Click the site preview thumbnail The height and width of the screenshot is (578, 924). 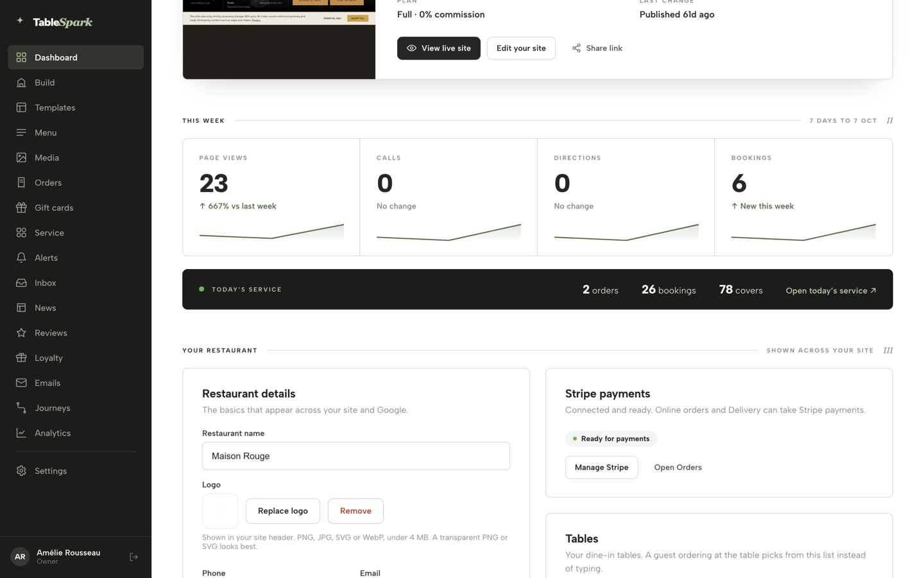pyautogui.click(x=279, y=39)
